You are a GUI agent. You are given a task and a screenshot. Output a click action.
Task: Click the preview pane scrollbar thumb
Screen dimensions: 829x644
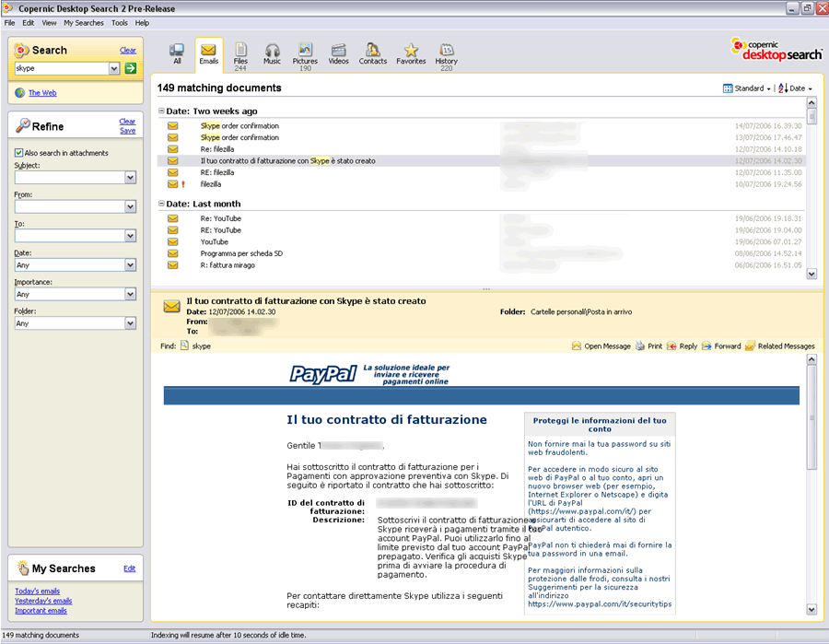[x=811, y=417]
